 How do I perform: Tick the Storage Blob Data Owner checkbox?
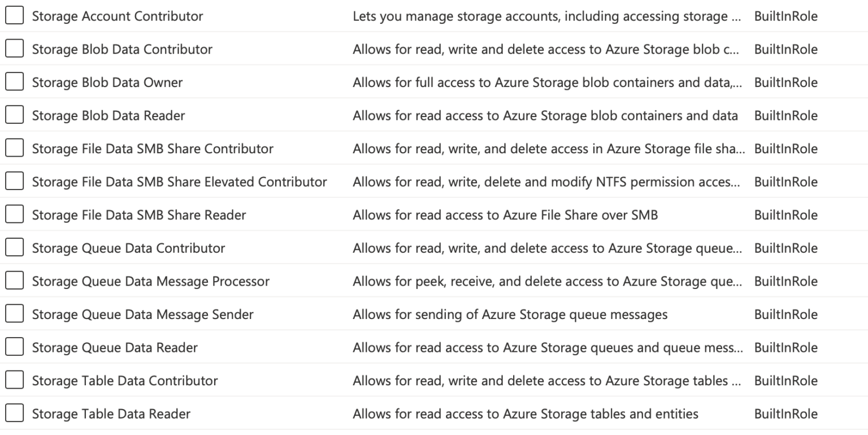[x=15, y=81]
